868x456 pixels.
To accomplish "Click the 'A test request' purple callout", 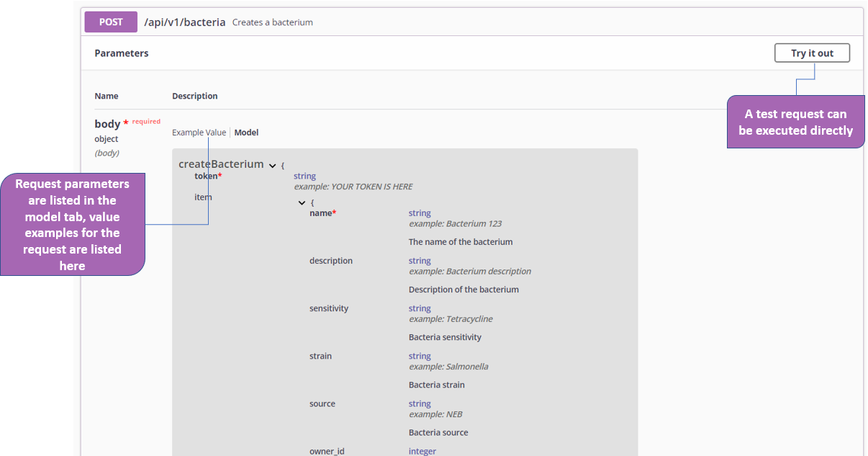I will click(795, 122).
